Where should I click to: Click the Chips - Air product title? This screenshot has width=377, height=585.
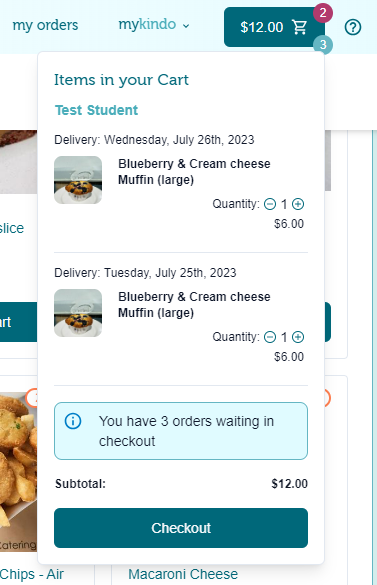(x=32, y=574)
